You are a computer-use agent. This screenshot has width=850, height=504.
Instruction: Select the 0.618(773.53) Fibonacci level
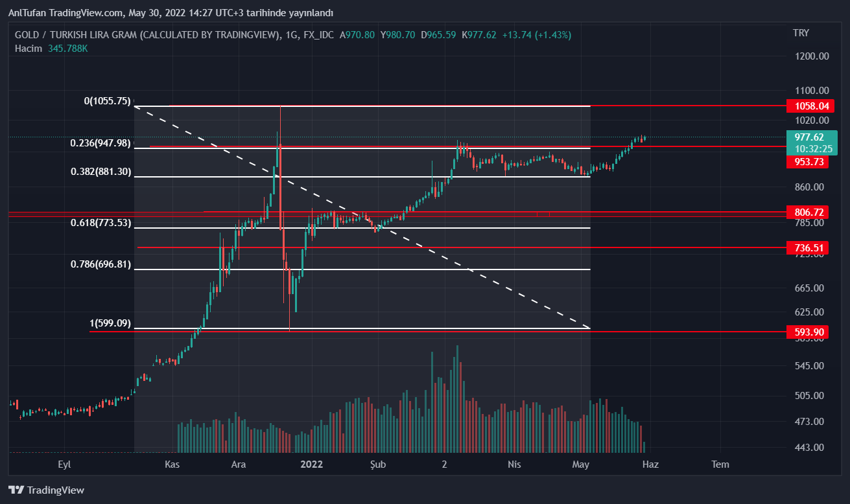pos(100,223)
